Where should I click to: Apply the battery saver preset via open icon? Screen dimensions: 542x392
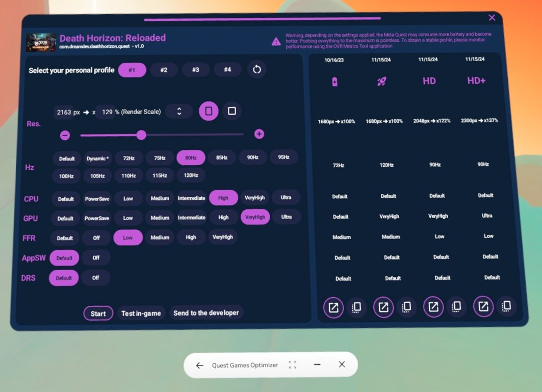point(333,307)
